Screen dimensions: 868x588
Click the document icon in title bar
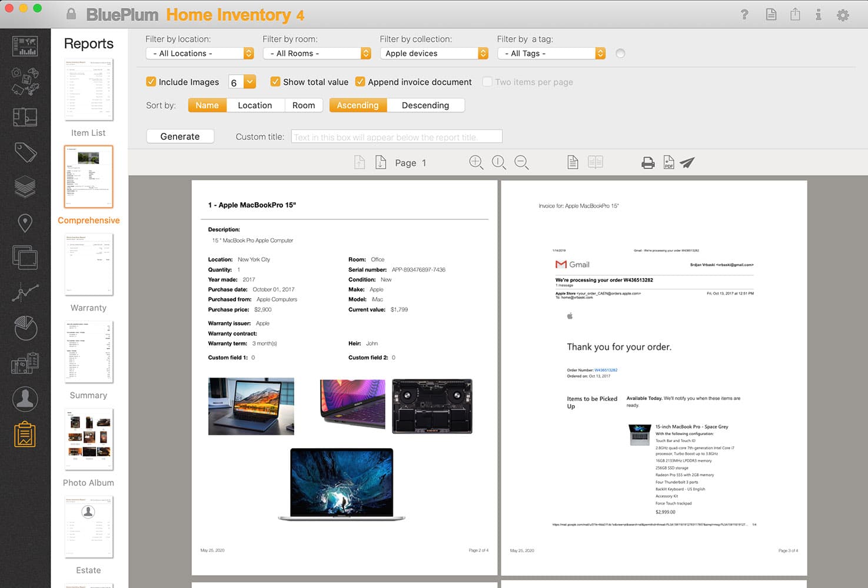771,15
